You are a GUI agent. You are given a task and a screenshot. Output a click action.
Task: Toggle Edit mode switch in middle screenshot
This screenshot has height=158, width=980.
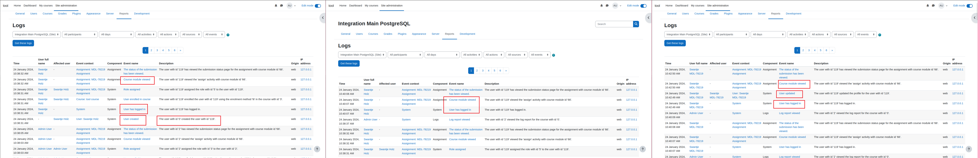click(643, 6)
